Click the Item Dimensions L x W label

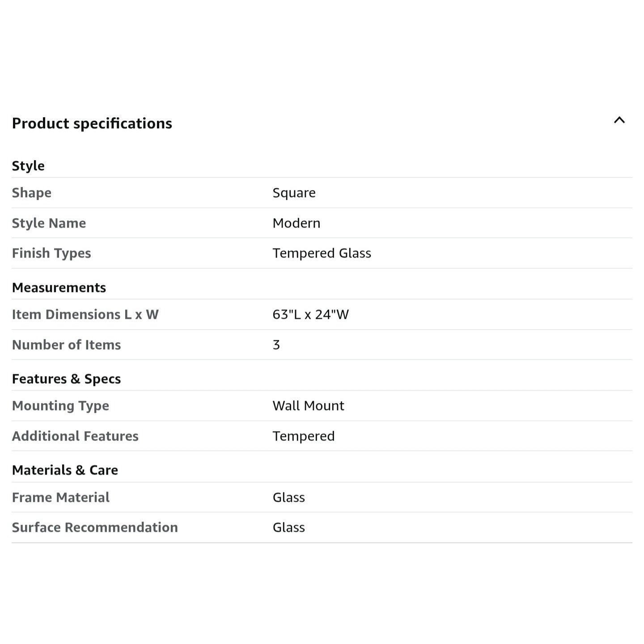(85, 314)
